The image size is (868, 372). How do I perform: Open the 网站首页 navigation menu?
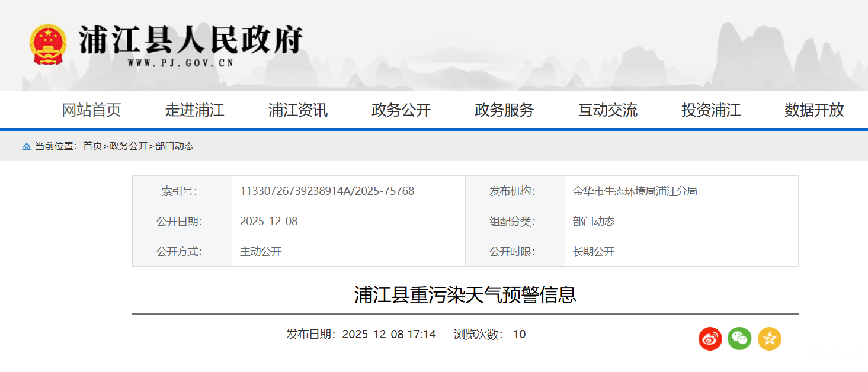pyautogui.click(x=91, y=110)
